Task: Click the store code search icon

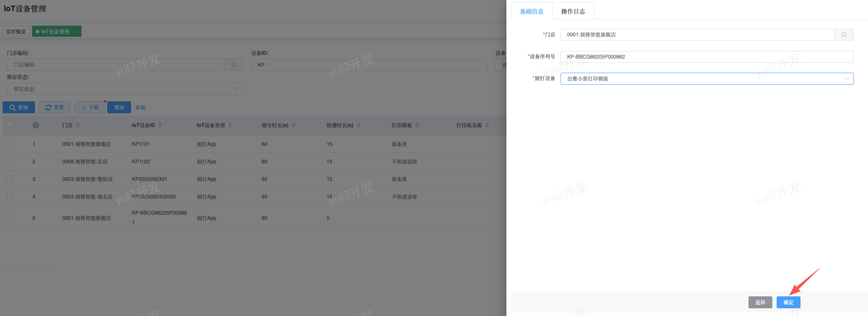Action: tap(234, 65)
